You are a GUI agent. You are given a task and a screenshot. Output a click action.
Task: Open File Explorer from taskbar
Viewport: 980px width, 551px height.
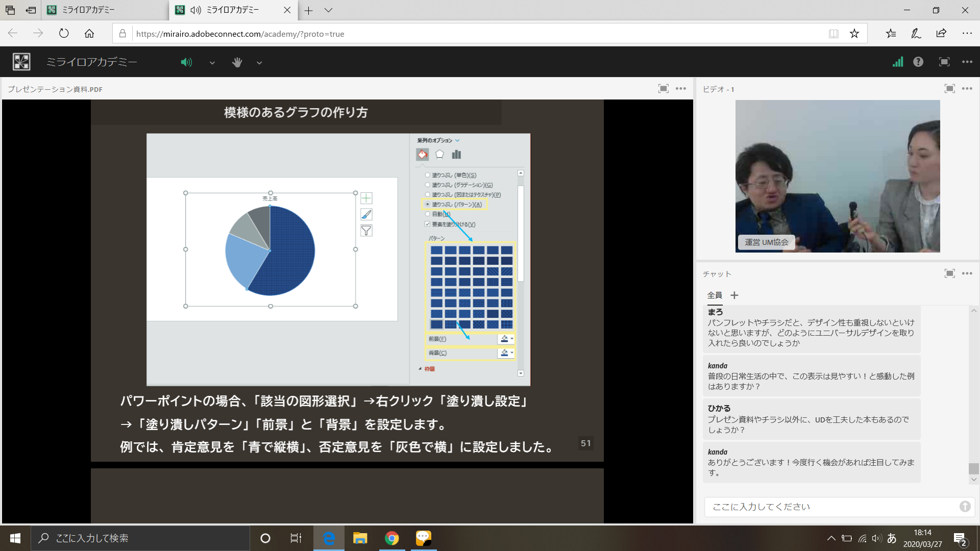(x=360, y=538)
